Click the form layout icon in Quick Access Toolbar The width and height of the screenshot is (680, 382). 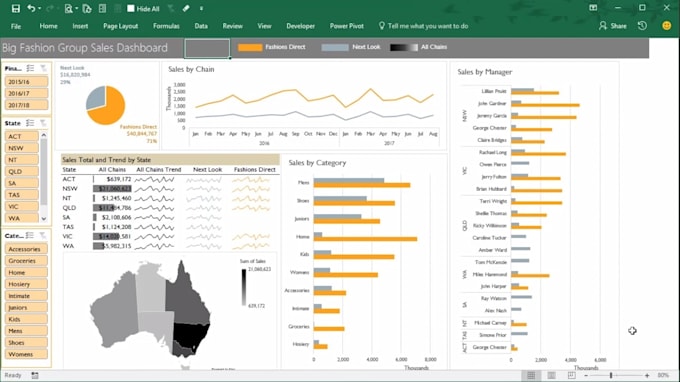pos(102,8)
